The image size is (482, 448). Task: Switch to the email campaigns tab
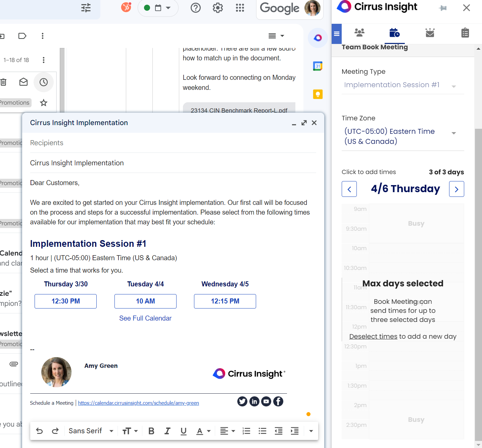pyautogui.click(x=430, y=33)
